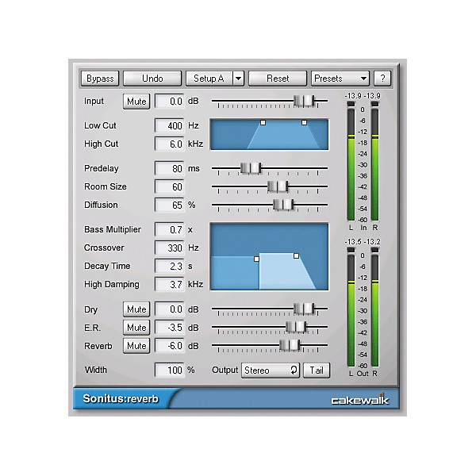
Task: Click the Diffusion percentage field
Action: point(170,205)
